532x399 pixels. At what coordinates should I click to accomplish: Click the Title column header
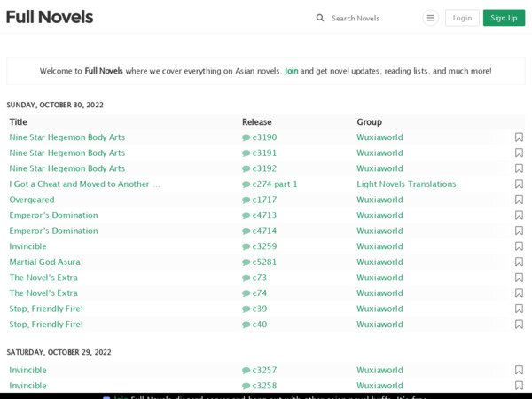(x=19, y=121)
